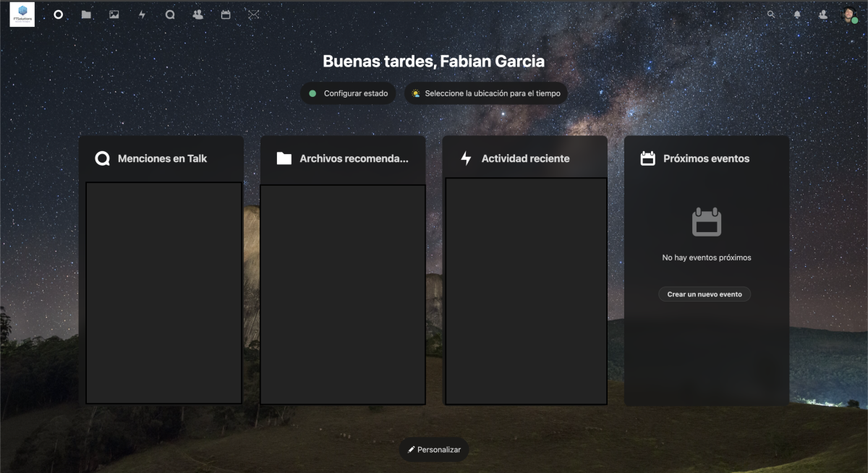Click the Configurar estado button
Viewport: 868px width, 473px height.
(x=348, y=93)
